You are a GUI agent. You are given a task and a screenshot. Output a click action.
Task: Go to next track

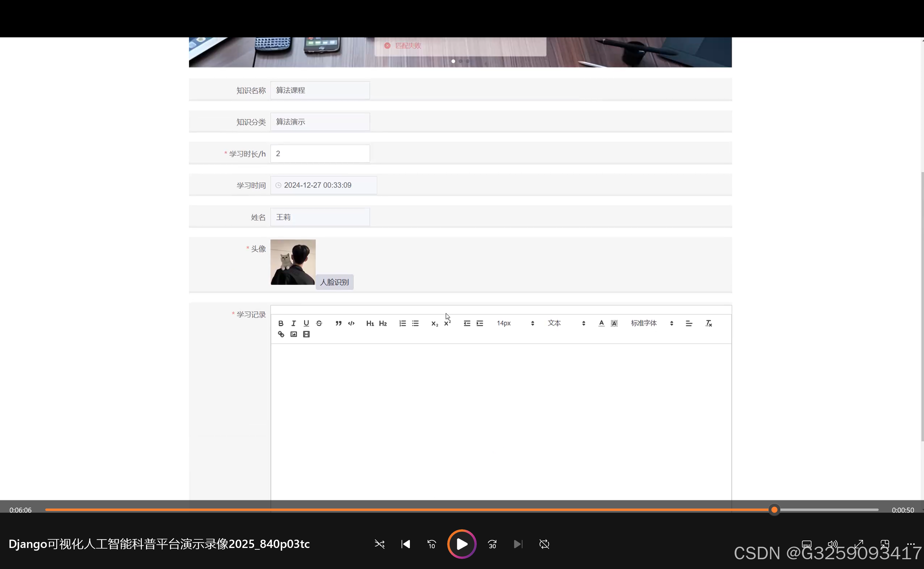click(518, 544)
